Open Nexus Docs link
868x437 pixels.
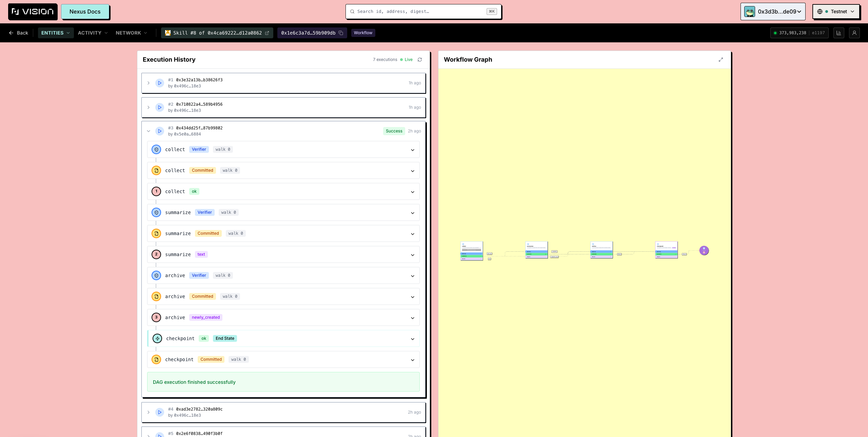pos(85,12)
